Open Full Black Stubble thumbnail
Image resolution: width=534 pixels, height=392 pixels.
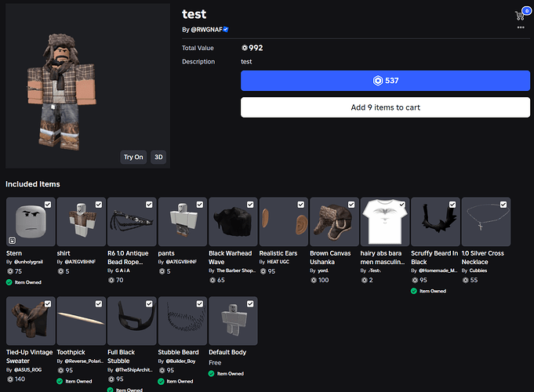click(132, 321)
